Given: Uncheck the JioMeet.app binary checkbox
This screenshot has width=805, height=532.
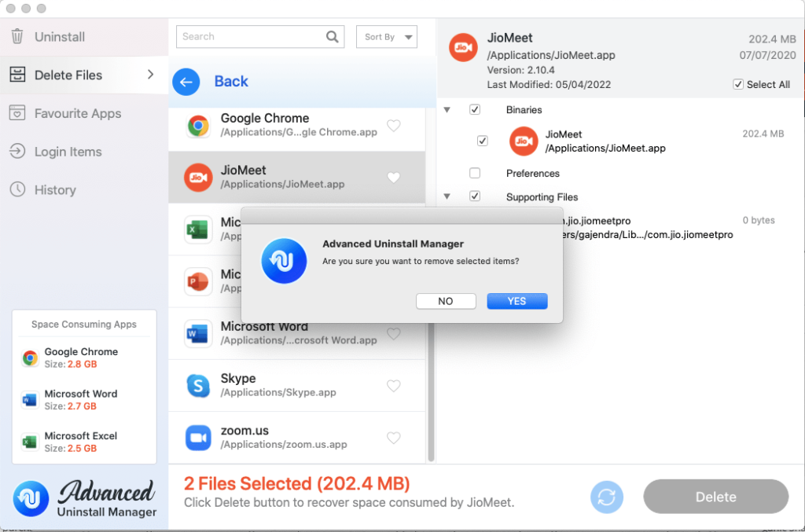Looking at the screenshot, I should (482, 141).
